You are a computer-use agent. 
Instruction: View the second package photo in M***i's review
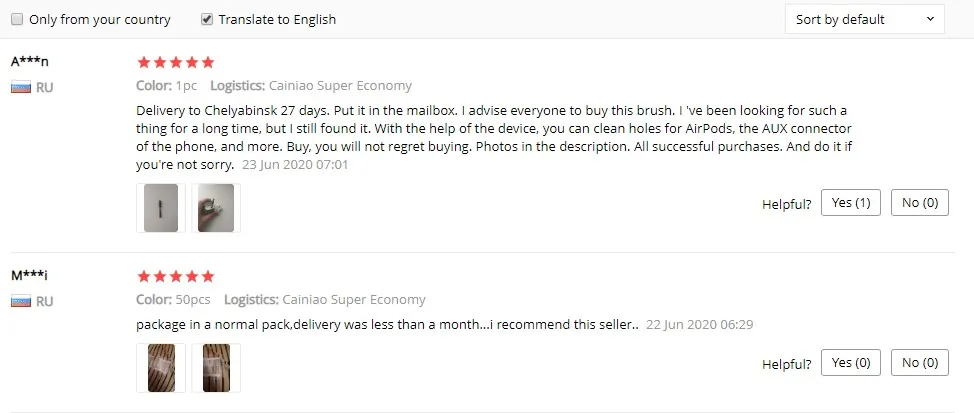click(x=216, y=368)
